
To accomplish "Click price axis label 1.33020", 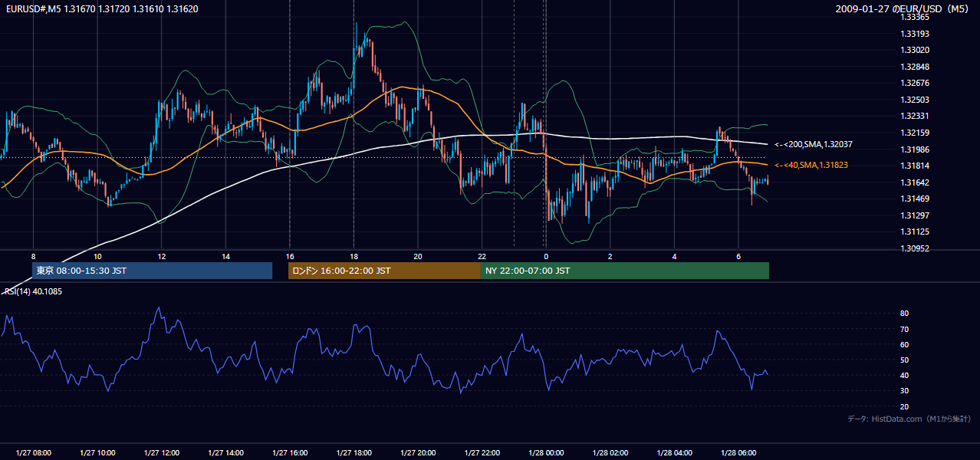I will click(915, 50).
